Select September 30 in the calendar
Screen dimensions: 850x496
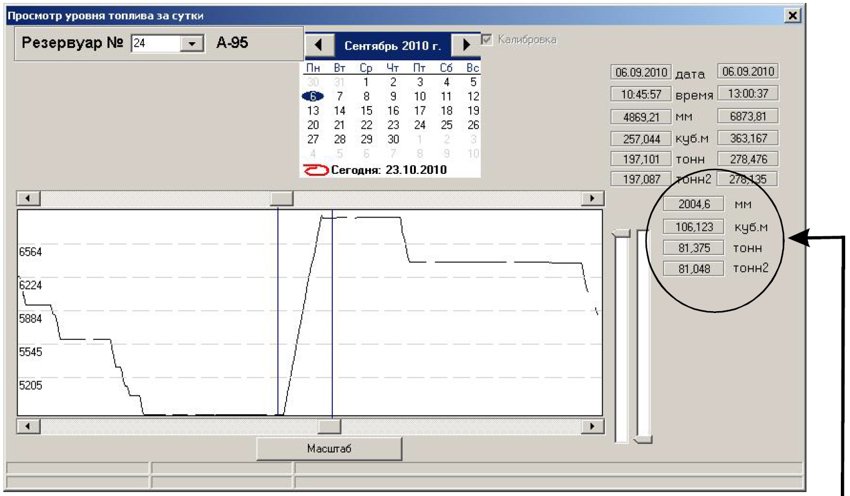[393, 139]
